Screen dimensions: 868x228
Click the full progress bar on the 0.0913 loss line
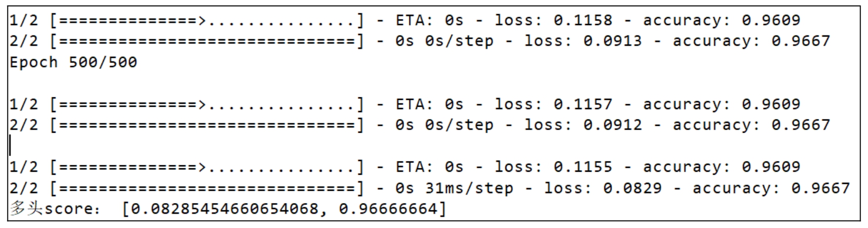[x=207, y=41]
